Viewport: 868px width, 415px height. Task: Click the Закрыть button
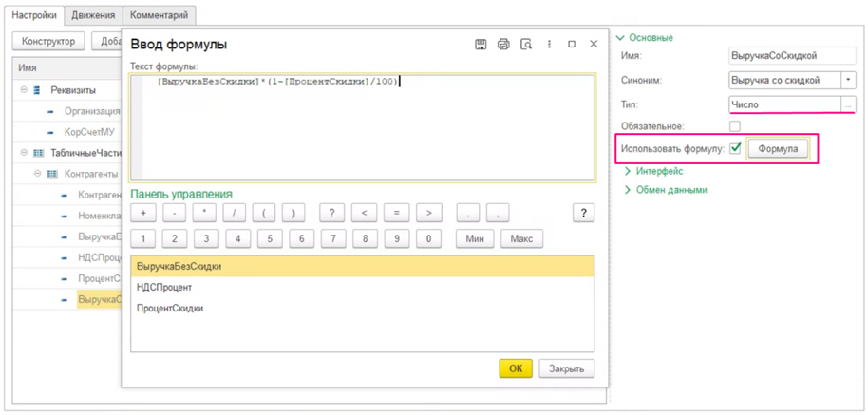click(567, 369)
